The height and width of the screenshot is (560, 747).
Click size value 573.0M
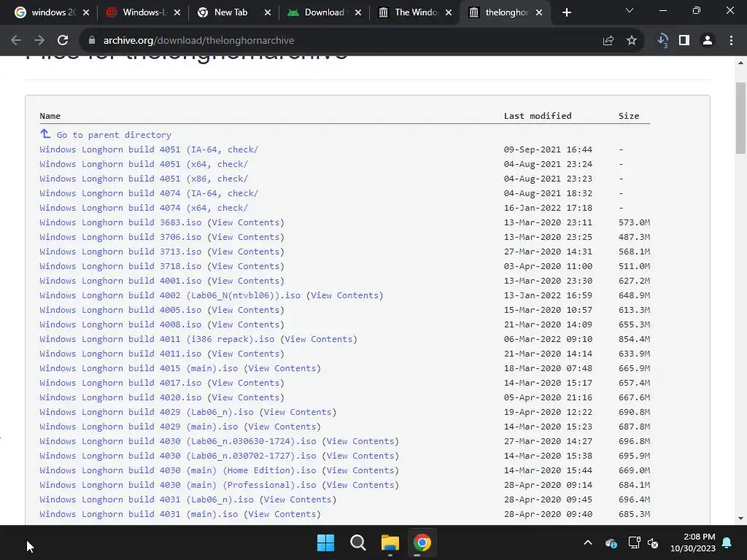click(x=634, y=222)
